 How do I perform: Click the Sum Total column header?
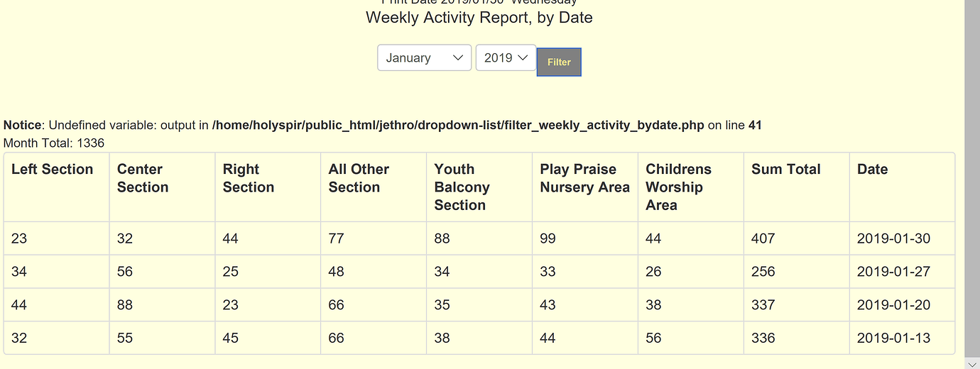[x=785, y=170]
